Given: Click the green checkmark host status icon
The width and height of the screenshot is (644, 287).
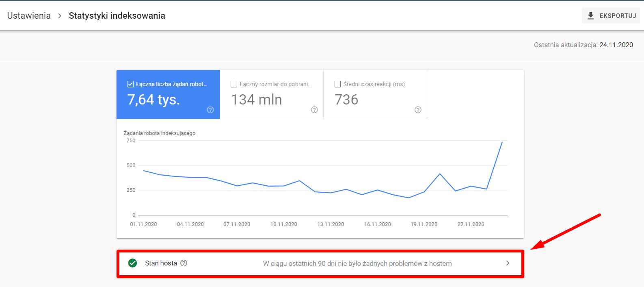Looking at the screenshot, I should (132, 263).
